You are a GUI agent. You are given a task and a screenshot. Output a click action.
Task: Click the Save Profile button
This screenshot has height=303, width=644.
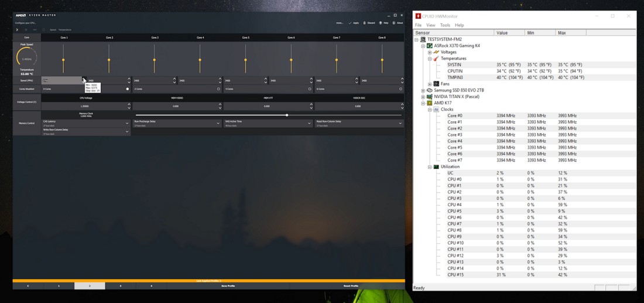(228, 286)
